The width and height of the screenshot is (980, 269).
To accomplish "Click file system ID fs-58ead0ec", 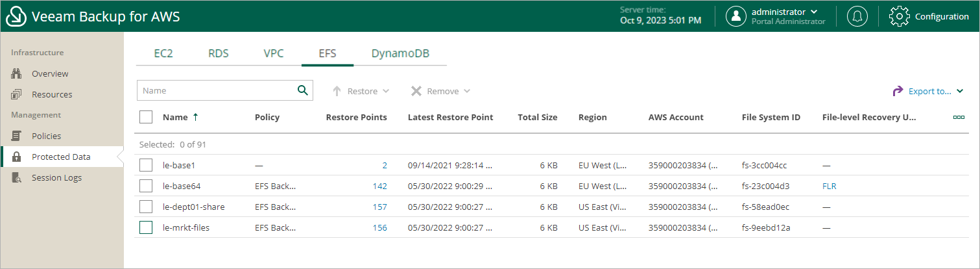I will tap(765, 207).
